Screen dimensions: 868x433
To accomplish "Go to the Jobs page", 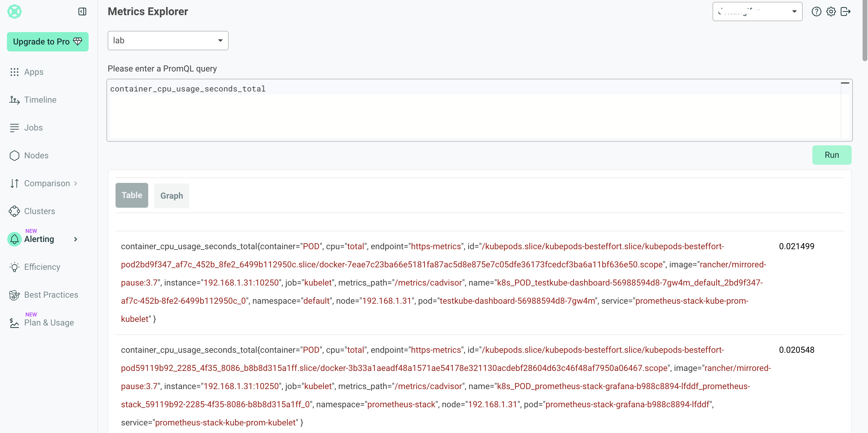I will coord(33,127).
